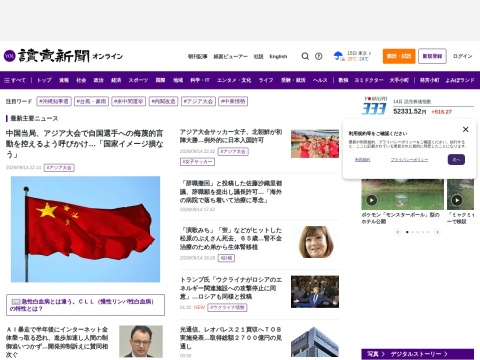The width and height of the screenshot is (480, 360).
Task: Open the PR 慢性リンパ性白血病 banner link
Action: pos(85,305)
